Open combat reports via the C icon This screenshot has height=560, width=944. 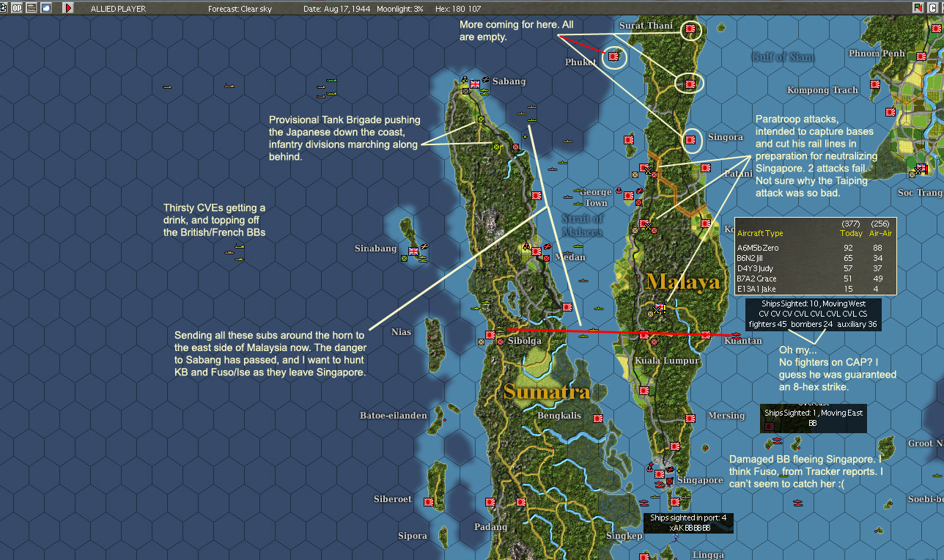pyautogui.click(x=933, y=7)
